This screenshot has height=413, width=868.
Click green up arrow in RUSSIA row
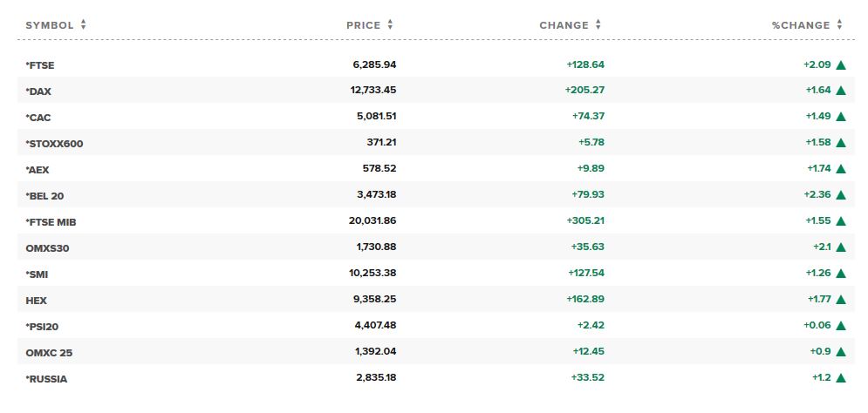click(x=841, y=378)
